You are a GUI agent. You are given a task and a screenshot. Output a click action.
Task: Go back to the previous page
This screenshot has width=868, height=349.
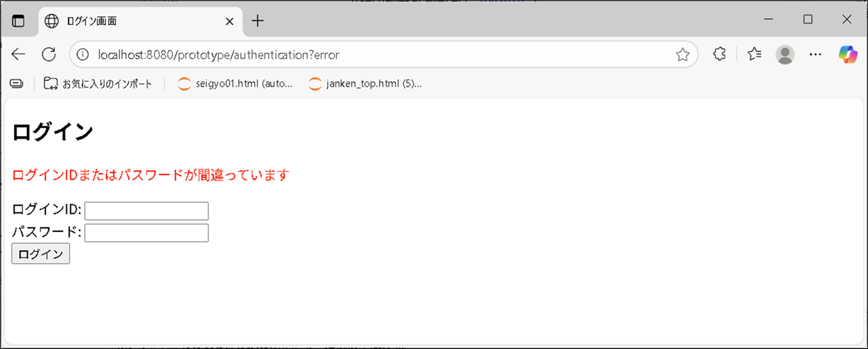click(x=18, y=54)
